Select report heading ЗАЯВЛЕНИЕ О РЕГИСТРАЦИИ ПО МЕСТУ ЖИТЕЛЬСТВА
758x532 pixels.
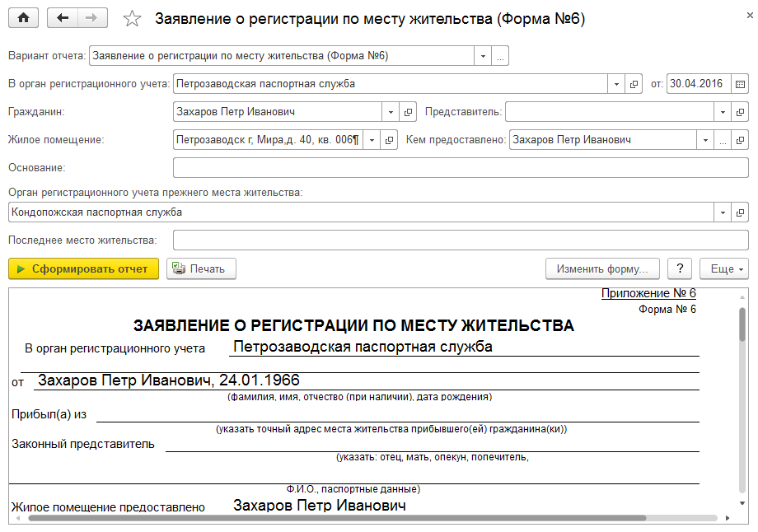[x=353, y=325]
